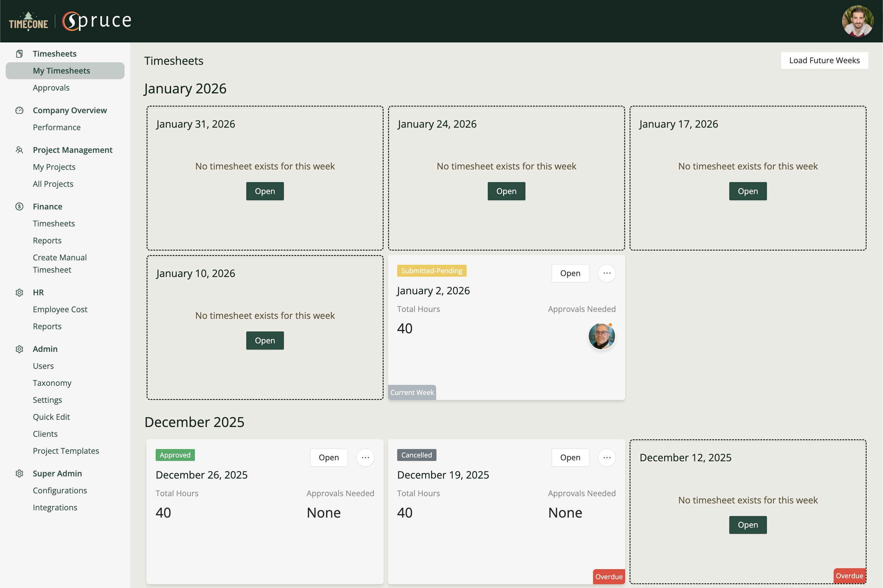Click the approver avatar on January 2 card
Screen dimensions: 883x588
pos(602,336)
